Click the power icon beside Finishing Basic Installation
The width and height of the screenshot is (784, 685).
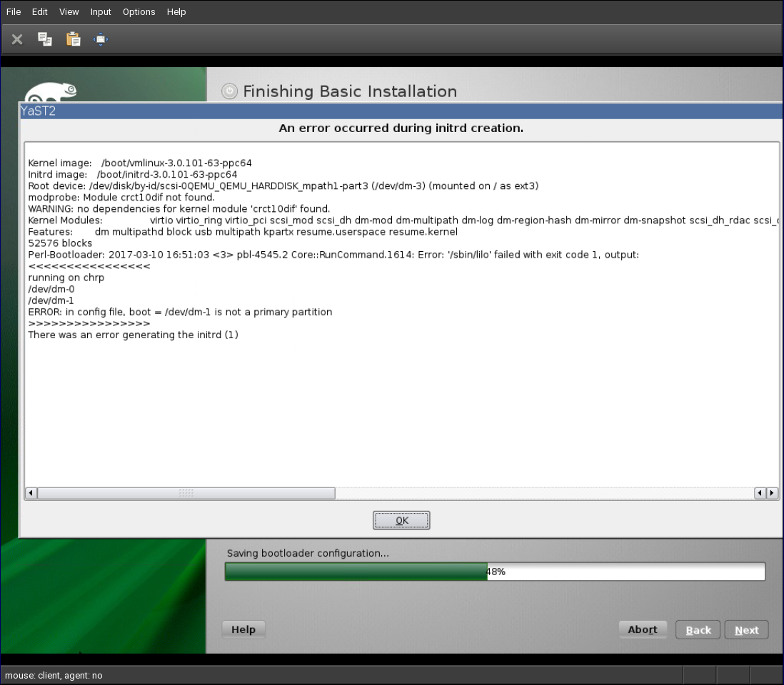(x=229, y=91)
